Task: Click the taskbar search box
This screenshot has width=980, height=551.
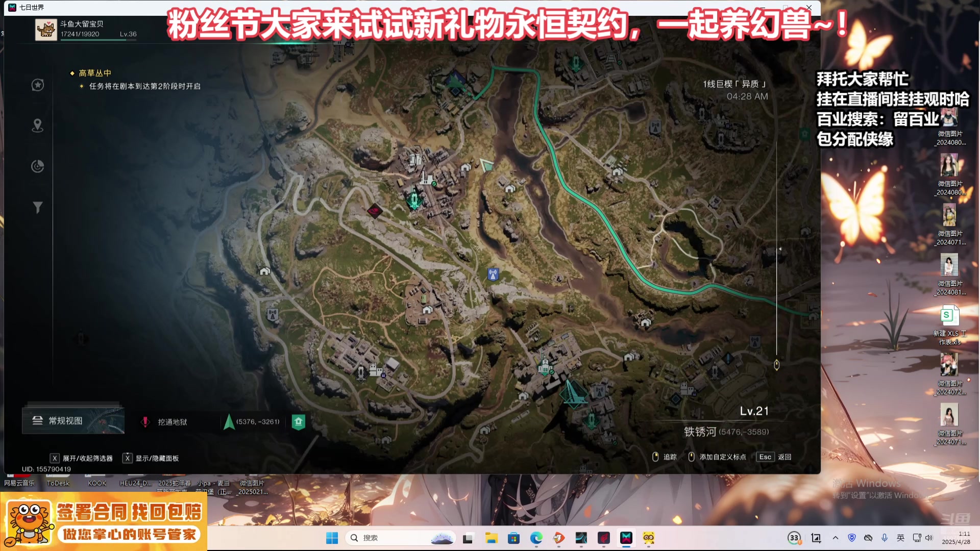Action: (x=401, y=538)
